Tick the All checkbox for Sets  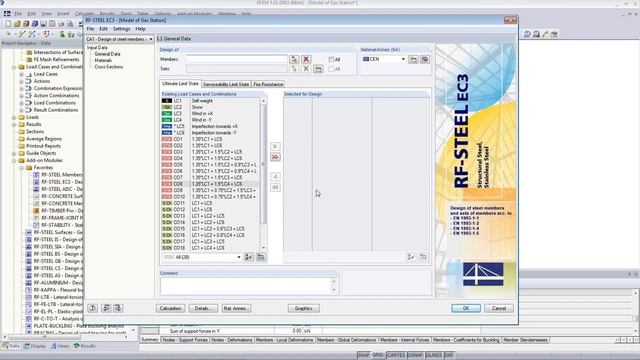tap(331, 69)
